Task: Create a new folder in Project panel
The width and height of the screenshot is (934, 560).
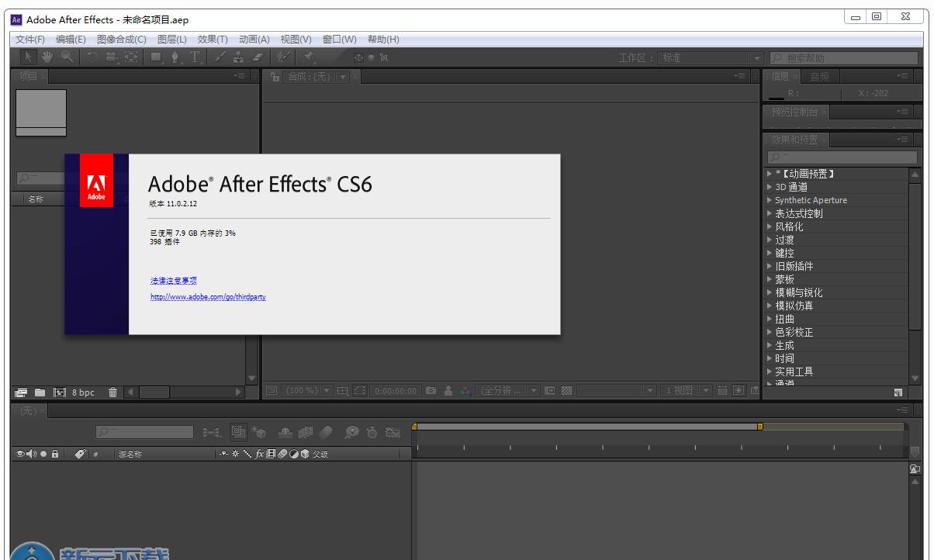Action: pyautogui.click(x=40, y=392)
